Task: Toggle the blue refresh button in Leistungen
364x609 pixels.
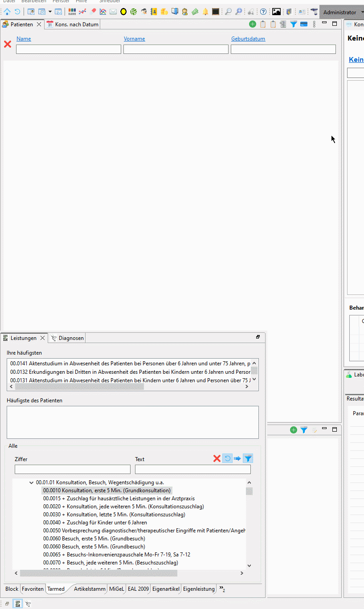Action: (227, 458)
